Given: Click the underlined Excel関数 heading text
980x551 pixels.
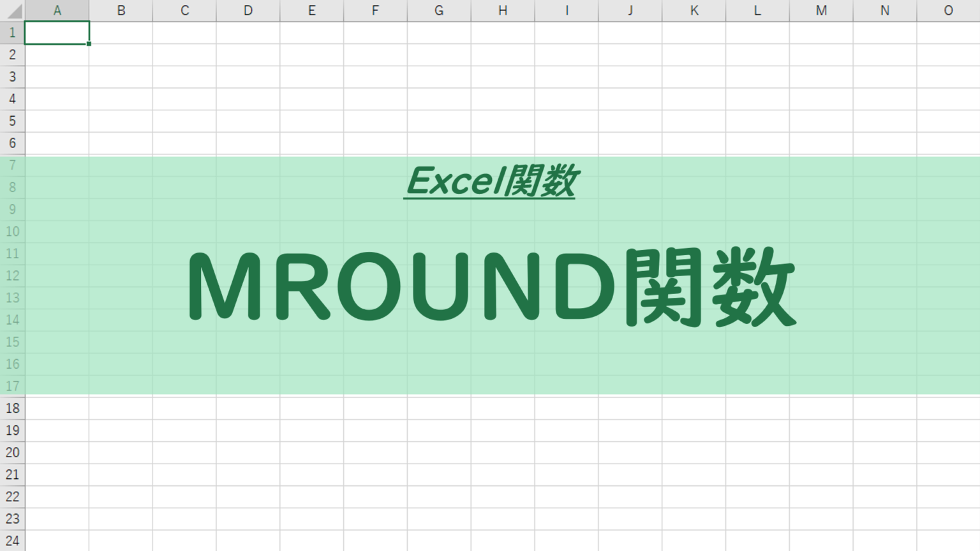Looking at the screenshot, I should tap(489, 180).
